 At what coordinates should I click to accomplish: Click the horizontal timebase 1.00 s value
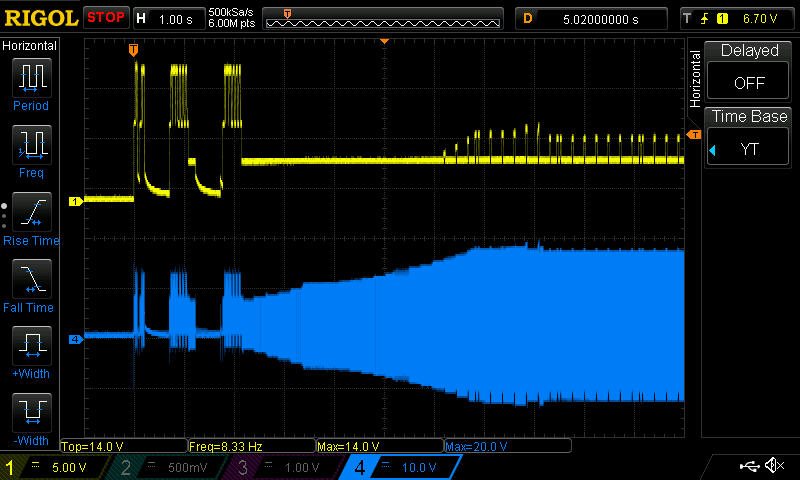tap(175, 20)
